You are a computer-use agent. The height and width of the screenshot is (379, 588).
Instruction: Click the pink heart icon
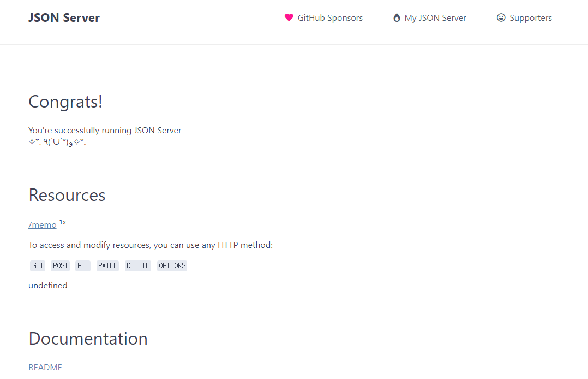(289, 17)
